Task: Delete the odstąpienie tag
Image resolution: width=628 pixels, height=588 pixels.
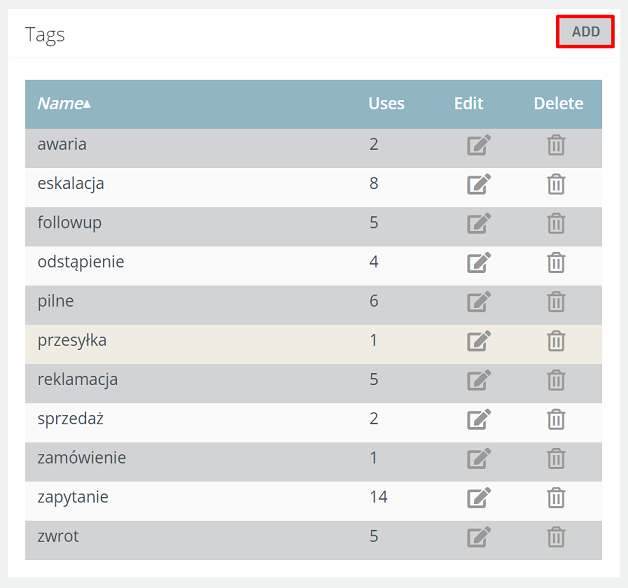Action: tap(556, 262)
